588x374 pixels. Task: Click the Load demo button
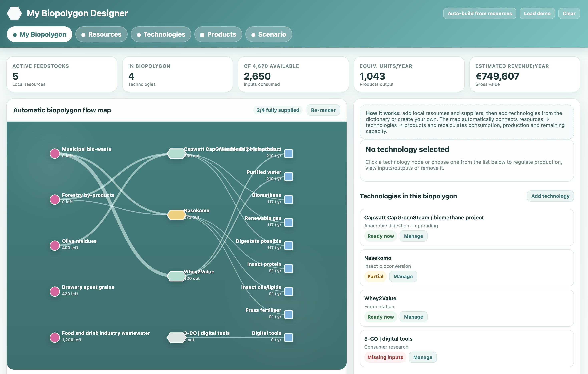click(x=537, y=13)
